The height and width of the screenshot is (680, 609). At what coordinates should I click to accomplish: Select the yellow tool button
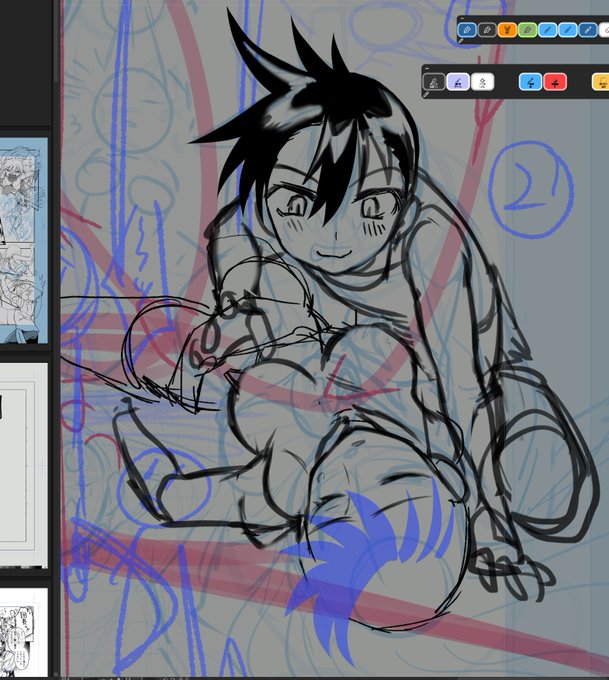click(602, 82)
